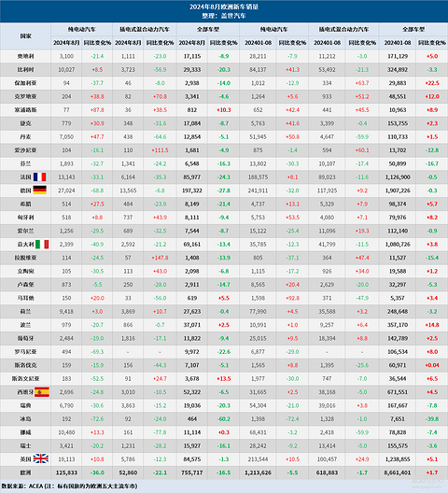Select Iceland's total sales change -60.2
This screenshot has width=448, height=493.
click(x=224, y=419)
